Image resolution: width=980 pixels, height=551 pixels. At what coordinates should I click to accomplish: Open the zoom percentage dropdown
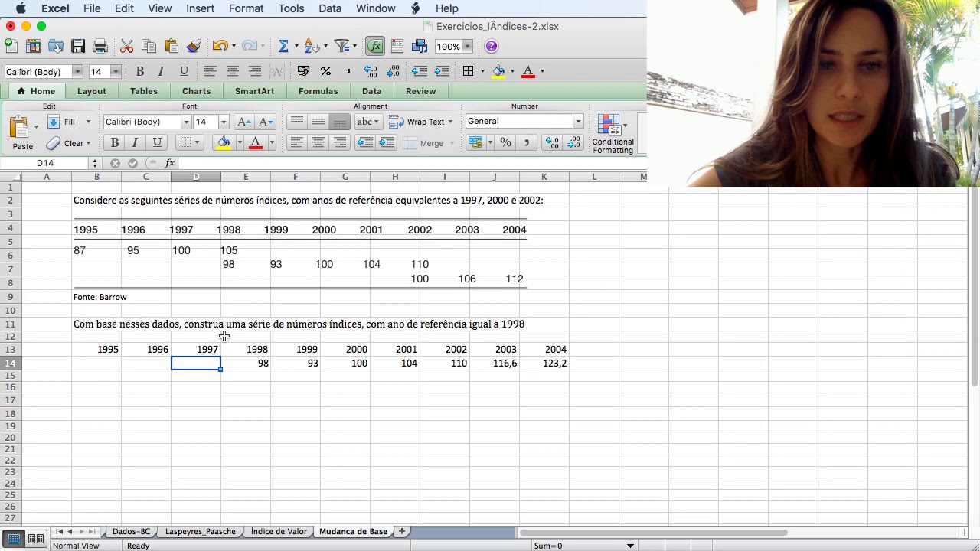467,47
